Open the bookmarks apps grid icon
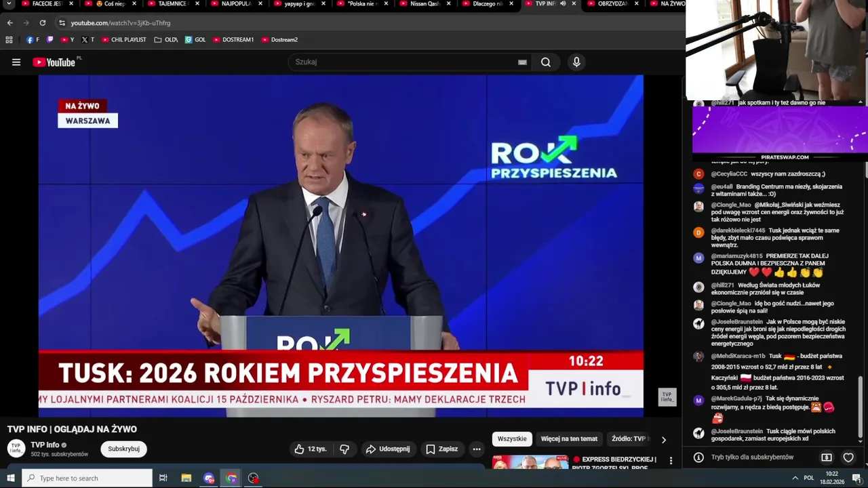Viewport: 868px width, 488px height. (9, 40)
